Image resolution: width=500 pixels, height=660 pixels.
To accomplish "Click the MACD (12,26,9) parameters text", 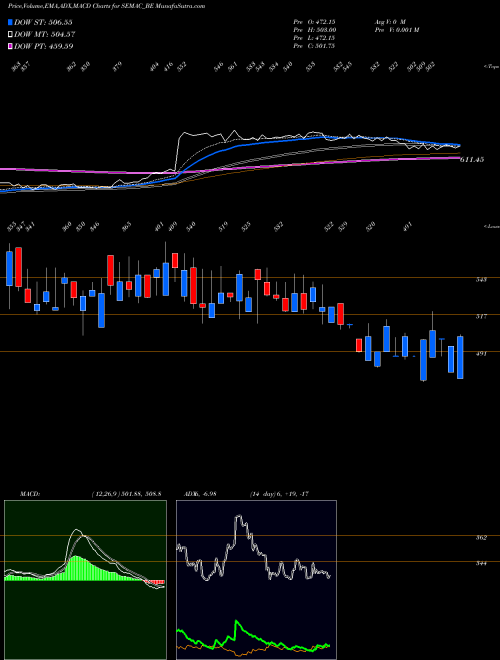I will pyautogui.click(x=126, y=493).
